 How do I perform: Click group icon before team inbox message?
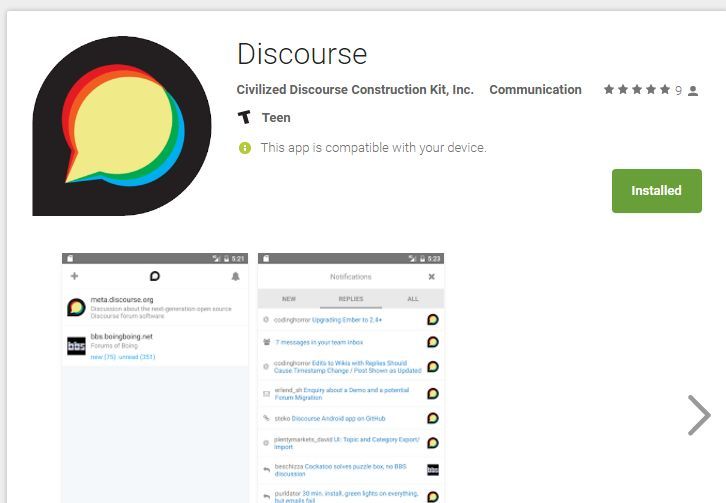click(266, 342)
